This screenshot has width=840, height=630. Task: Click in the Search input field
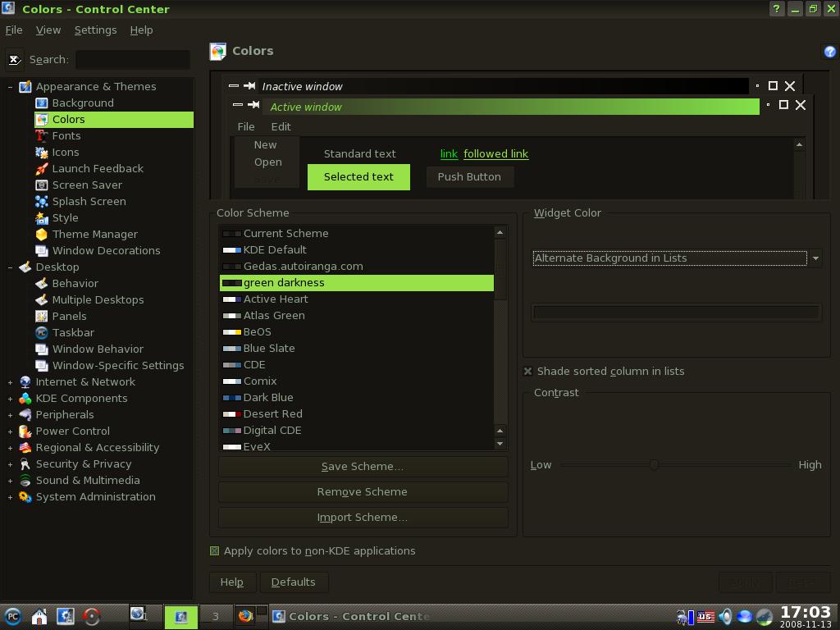tap(133, 59)
